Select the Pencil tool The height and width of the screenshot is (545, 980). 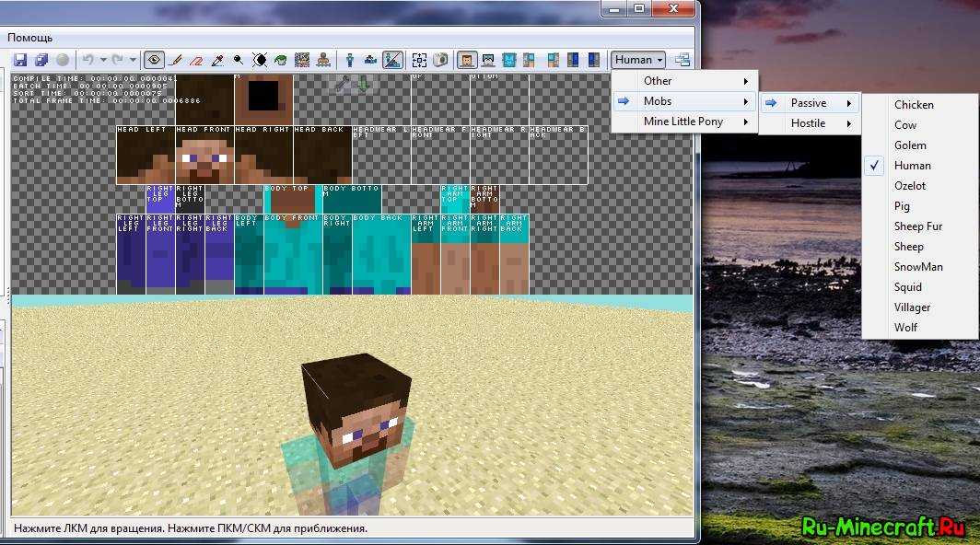(x=176, y=60)
